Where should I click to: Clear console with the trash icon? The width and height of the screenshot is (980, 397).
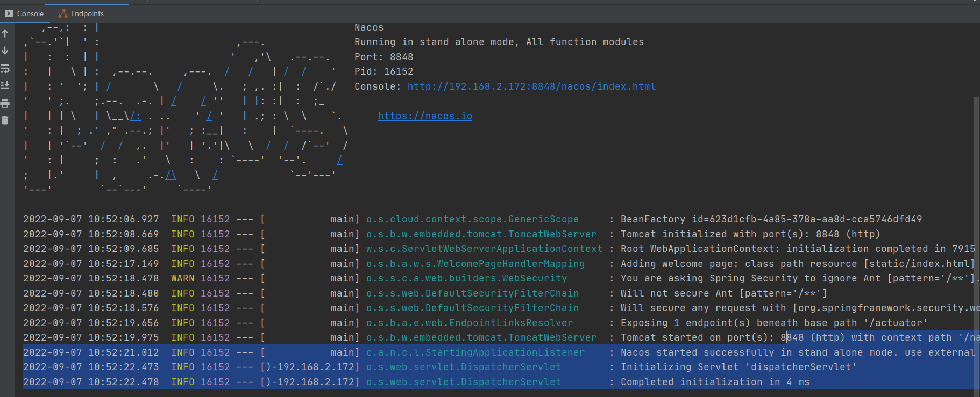point(5,120)
